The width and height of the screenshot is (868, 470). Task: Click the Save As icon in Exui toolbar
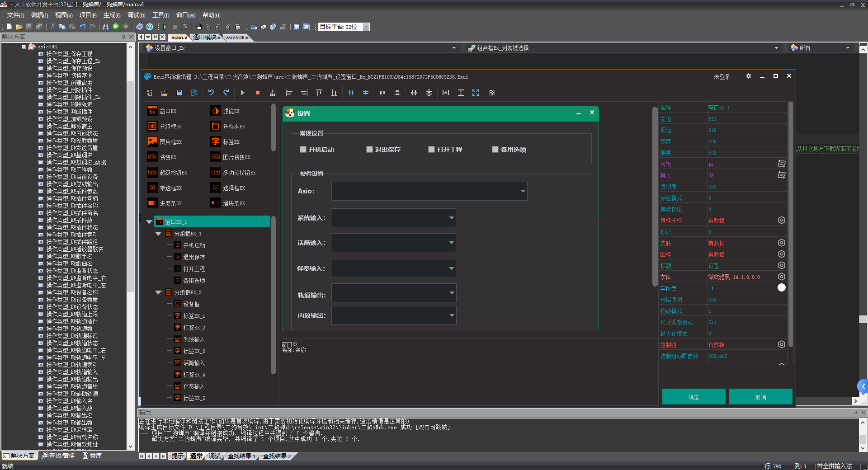pos(194,93)
